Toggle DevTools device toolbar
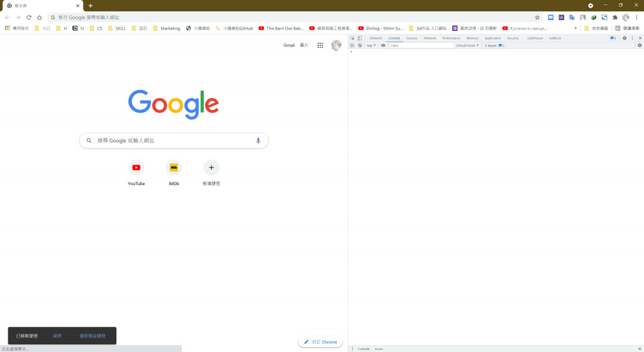This screenshot has height=352, width=644. pyautogui.click(x=359, y=38)
